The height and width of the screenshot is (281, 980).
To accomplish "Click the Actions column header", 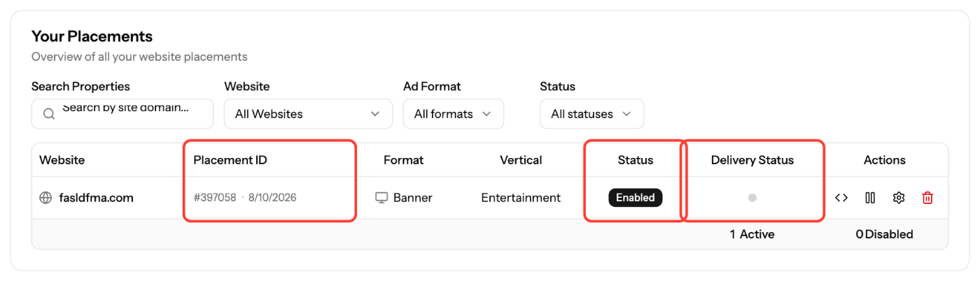I will [x=885, y=160].
